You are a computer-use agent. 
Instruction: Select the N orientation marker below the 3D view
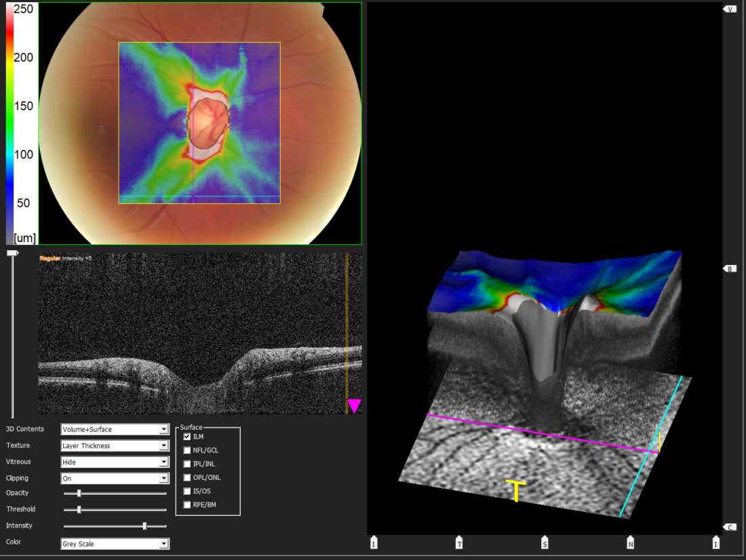pyautogui.click(x=630, y=542)
